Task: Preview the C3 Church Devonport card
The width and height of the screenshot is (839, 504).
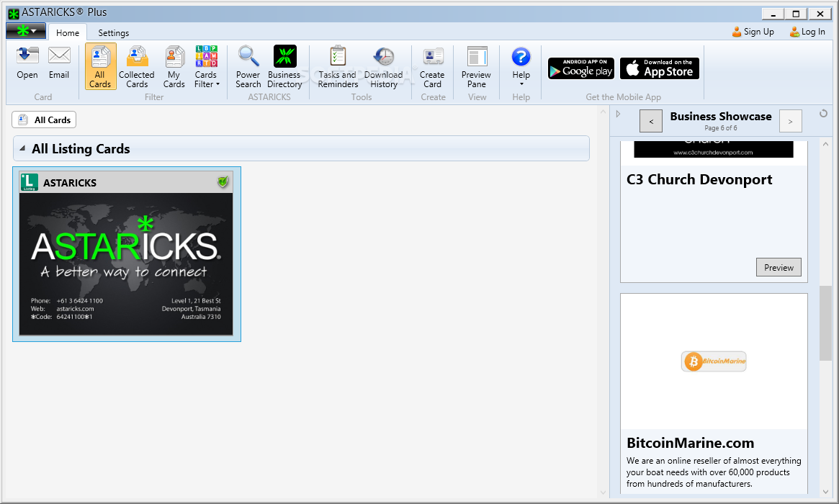Action: pyautogui.click(x=779, y=268)
